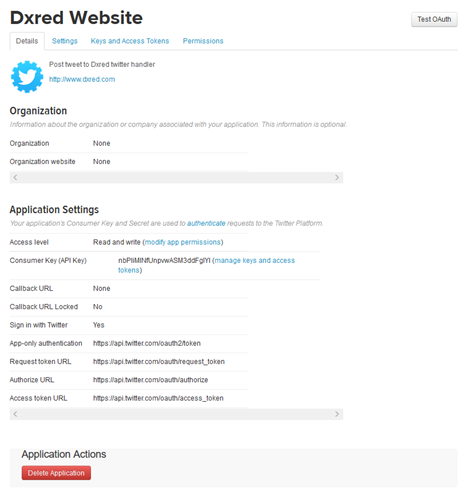Click 'Post tweet to Dxred twitter handler' description
The height and width of the screenshot is (500, 469).
(102, 64)
